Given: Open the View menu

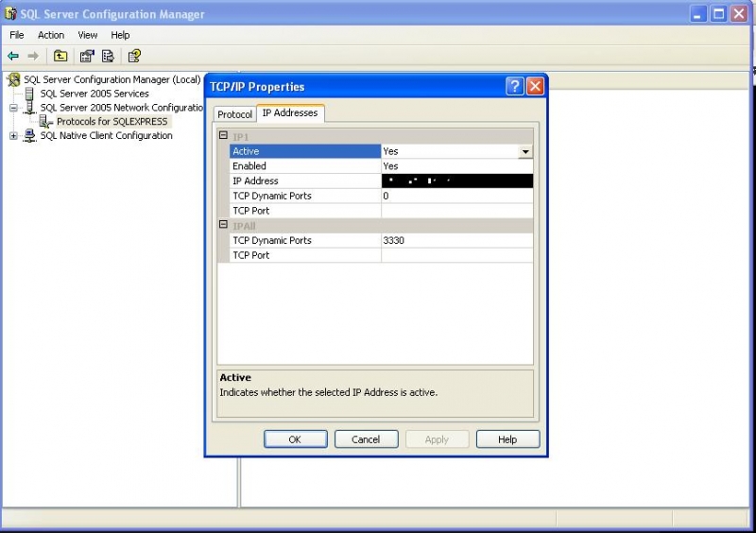Looking at the screenshot, I should coord(88,35).
